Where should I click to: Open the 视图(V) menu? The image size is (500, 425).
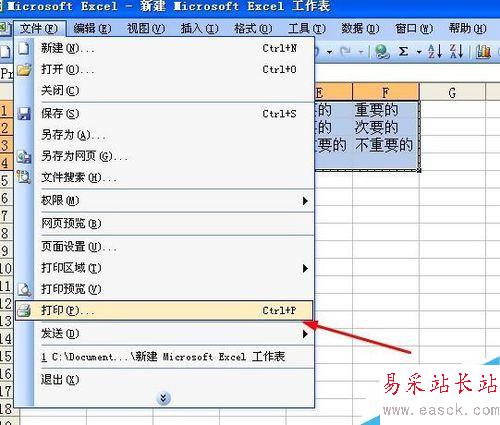coord(146,29)
